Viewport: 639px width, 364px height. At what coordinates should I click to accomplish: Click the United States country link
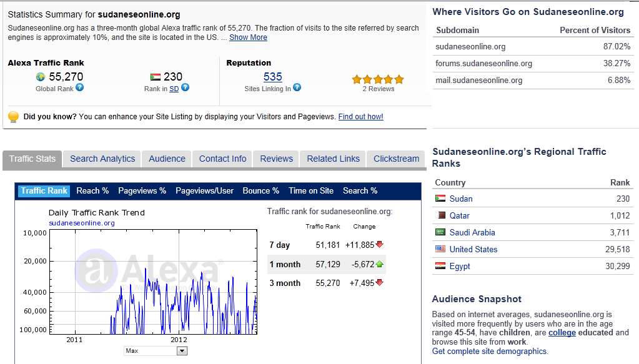click(x=473, y=249)
